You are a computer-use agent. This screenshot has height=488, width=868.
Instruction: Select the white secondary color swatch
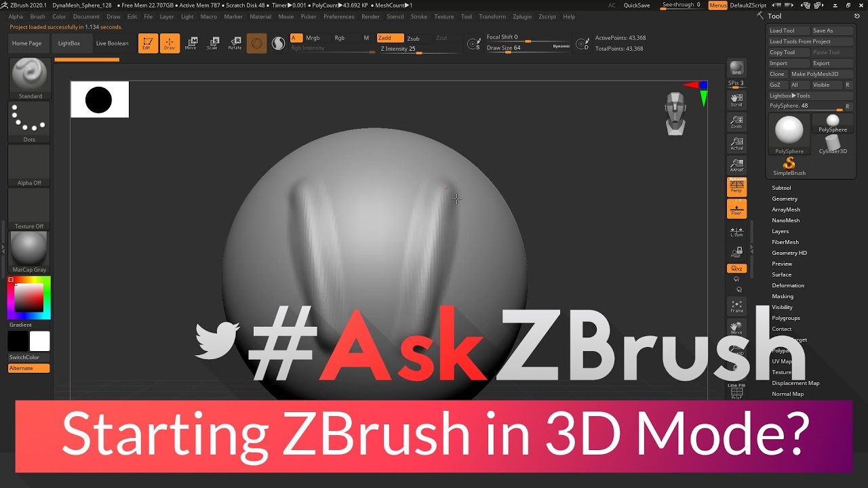(39, 341)
